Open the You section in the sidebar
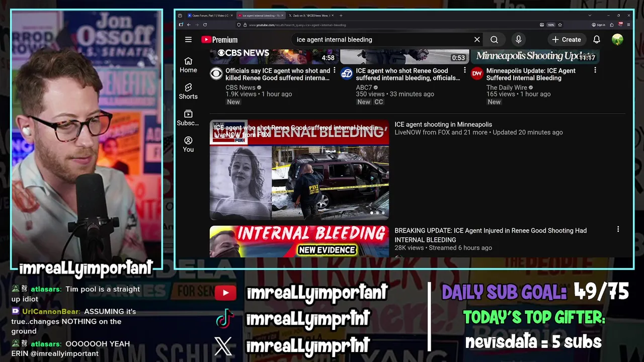 click(x=188, y=144)
